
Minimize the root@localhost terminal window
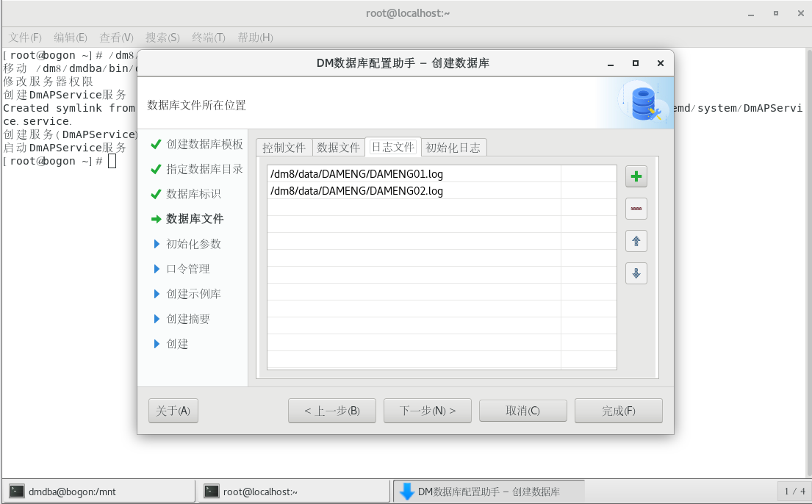click(750, 13)
